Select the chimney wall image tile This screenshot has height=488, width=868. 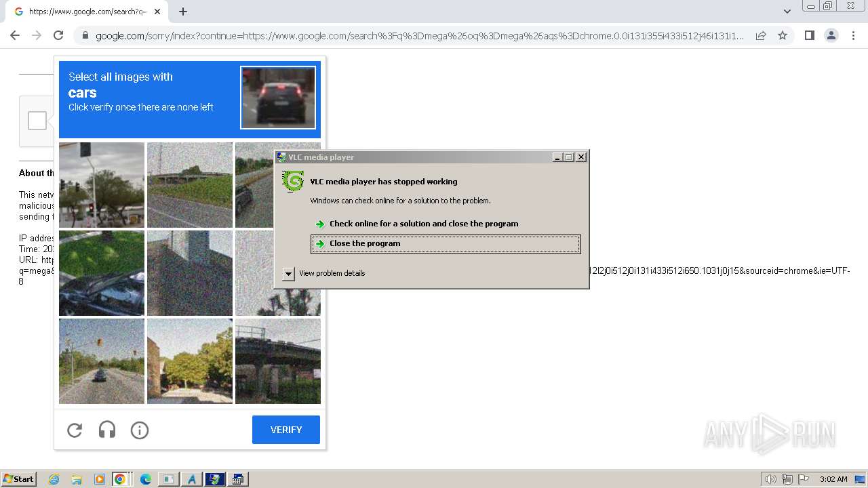pyautogui.click(x=190, y=273)
